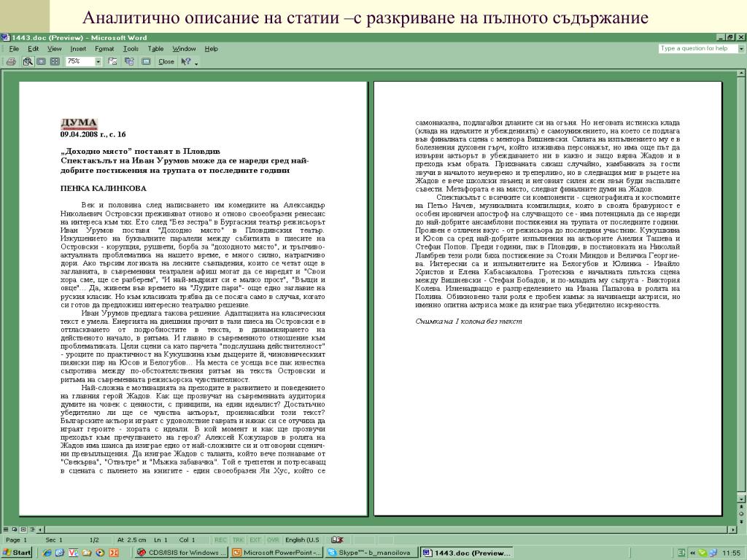
Task: Toggle the View Ruler icon
Action: (x=112, y=61)
